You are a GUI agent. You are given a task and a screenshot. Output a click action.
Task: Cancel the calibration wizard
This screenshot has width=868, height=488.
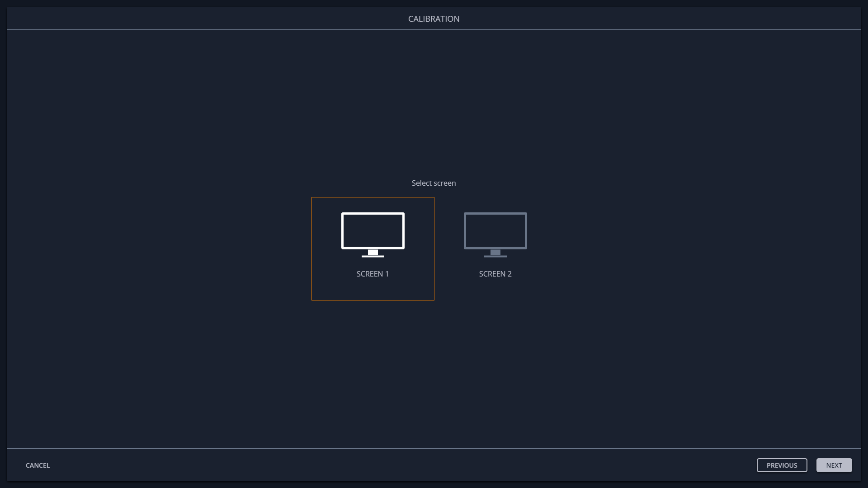click(x=38, y=465)
